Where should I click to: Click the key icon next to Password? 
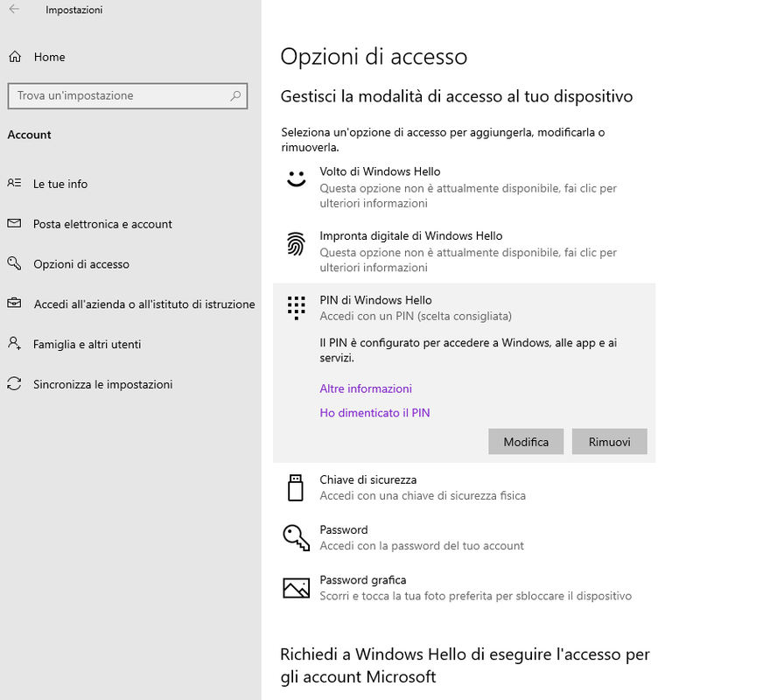296,537
